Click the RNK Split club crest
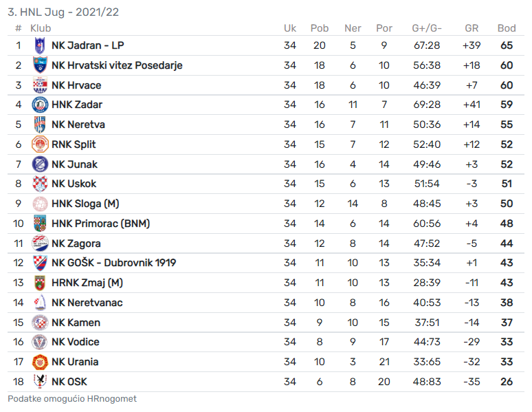This screenshot has width=532, height=412. pos(40,144)
